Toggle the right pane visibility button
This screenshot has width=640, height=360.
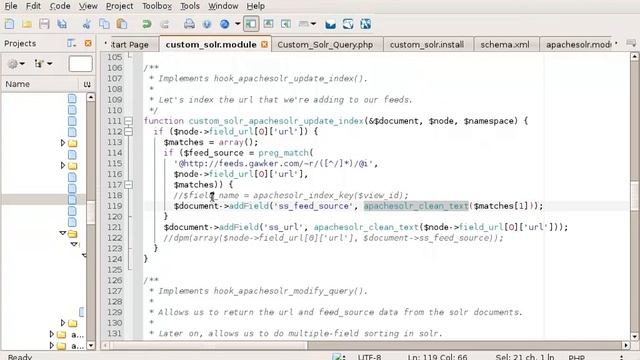286,24
